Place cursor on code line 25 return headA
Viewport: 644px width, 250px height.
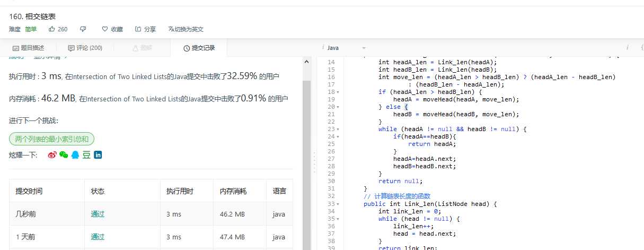(x=432, y=144)
